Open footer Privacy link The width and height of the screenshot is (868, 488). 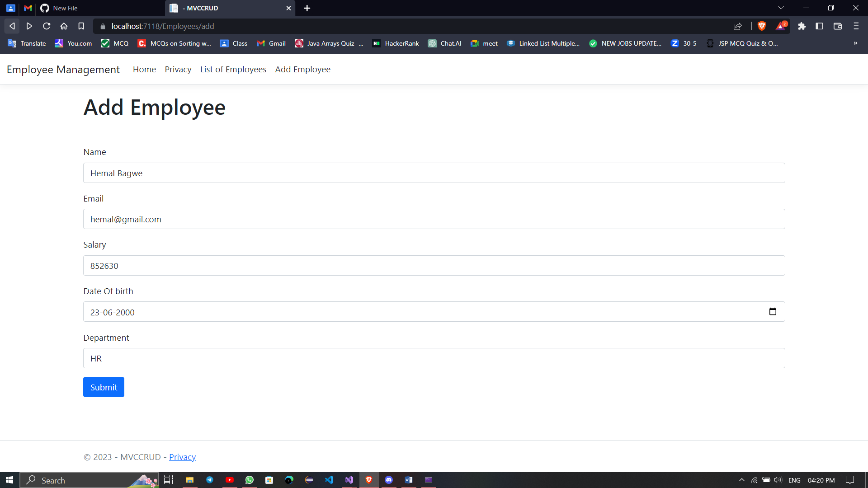click(182, 457)
